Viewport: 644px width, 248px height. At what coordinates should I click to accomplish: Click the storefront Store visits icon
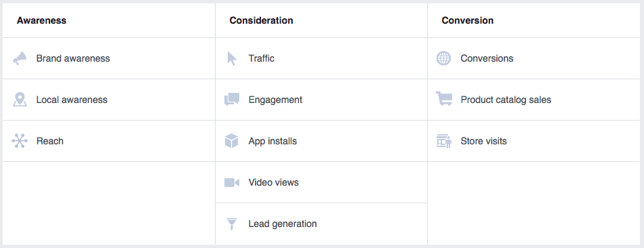point(443,141)
